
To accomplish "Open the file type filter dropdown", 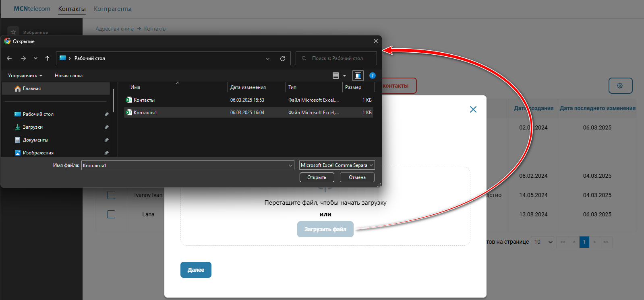I will click(337, 165).
